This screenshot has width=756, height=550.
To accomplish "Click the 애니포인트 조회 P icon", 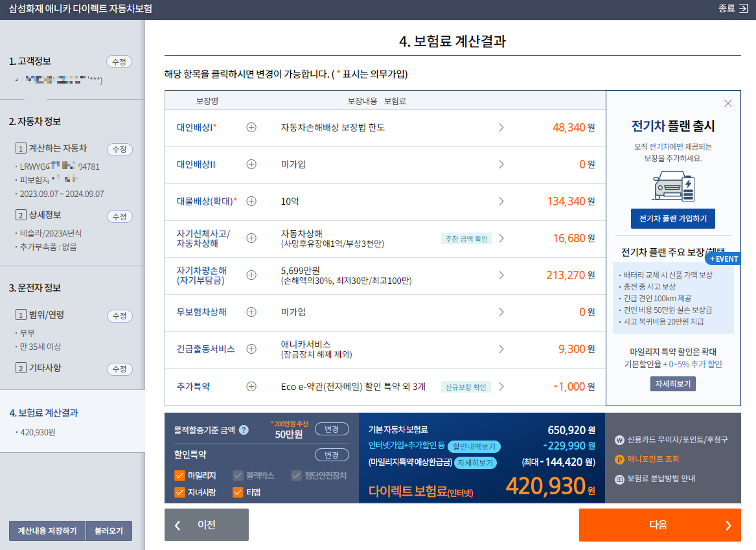I will pos(619,459).
